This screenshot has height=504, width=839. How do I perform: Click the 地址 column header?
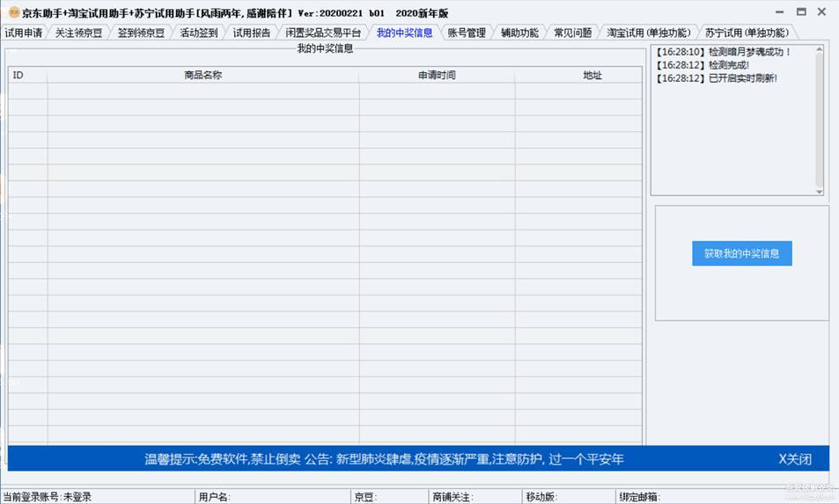[x=578, y=76]
